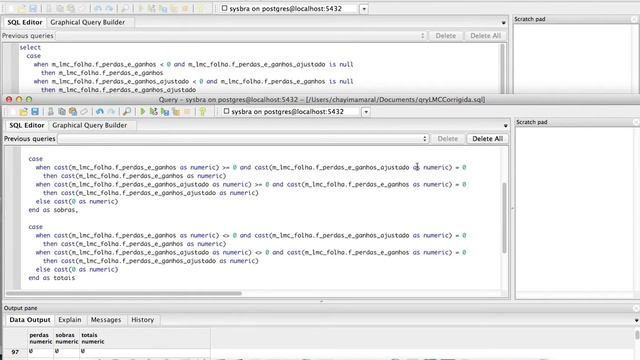Execute the query with the green play icon

[x=142, y=111]
